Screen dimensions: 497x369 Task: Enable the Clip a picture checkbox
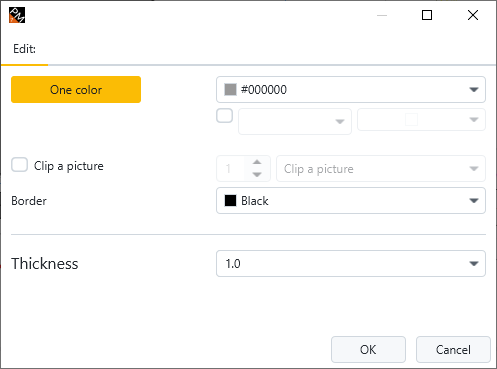click(x=19, y=165)
